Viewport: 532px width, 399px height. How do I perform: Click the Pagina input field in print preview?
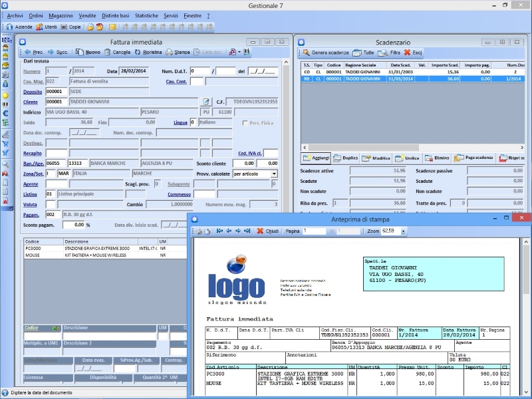coord(313,231)
